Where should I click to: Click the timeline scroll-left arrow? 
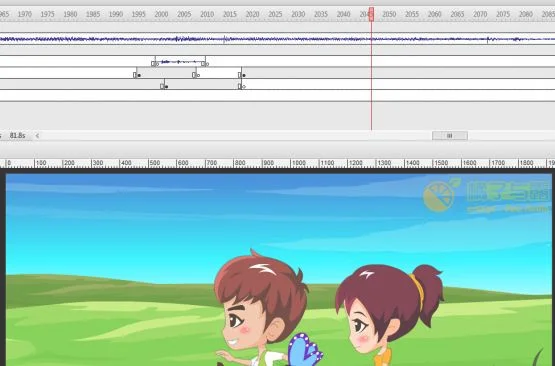pos(37,136)
